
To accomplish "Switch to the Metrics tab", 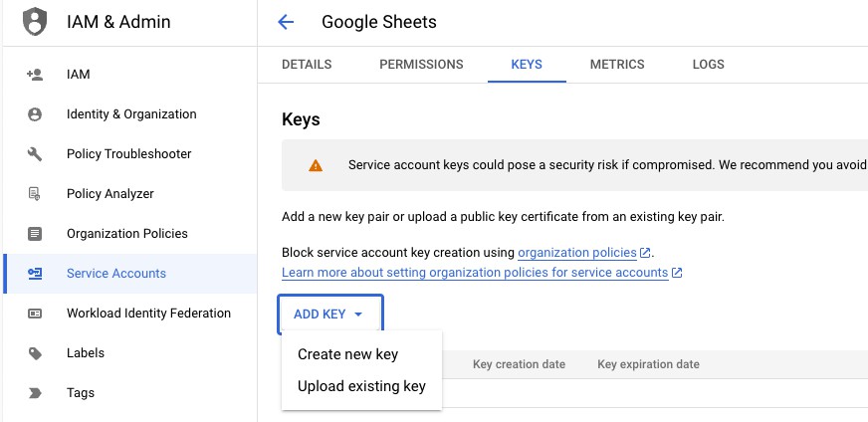I will click(617, 65).
